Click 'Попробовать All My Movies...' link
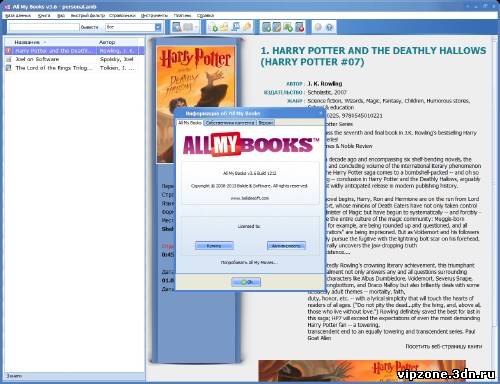 [249, 262]
